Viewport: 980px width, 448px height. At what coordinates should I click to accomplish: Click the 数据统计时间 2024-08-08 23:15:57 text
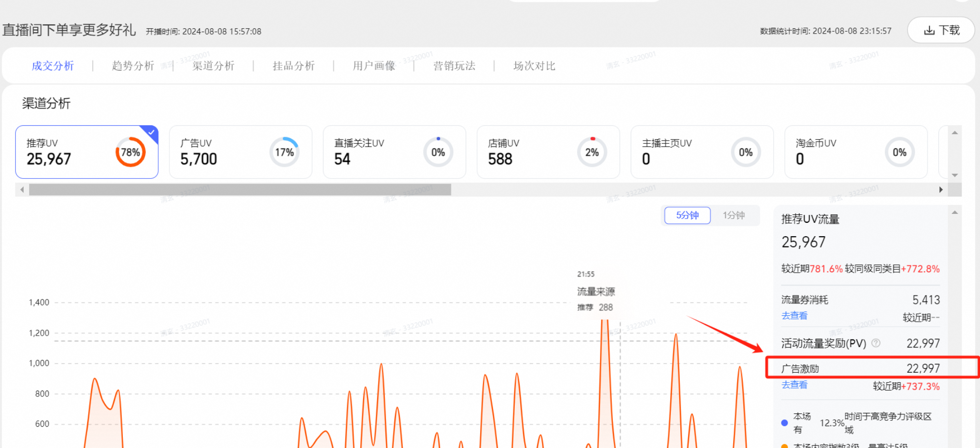tap(825, 31)
